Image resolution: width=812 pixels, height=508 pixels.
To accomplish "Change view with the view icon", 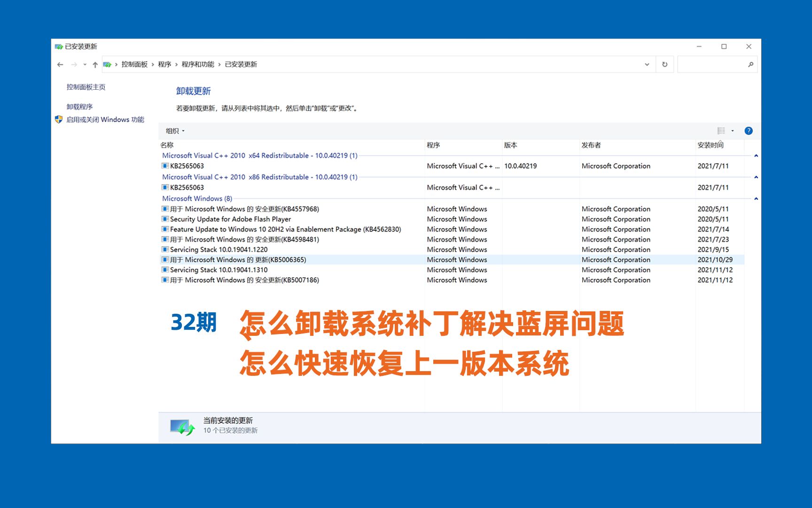I will click(x=721, y=131).
